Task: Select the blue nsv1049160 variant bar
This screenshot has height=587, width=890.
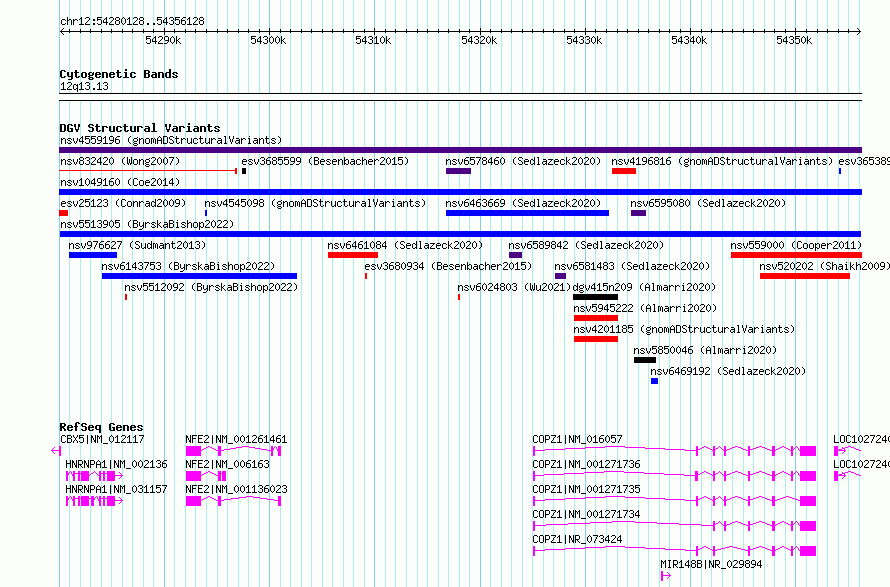Action: pyautogui.click(x=460, y=192)
